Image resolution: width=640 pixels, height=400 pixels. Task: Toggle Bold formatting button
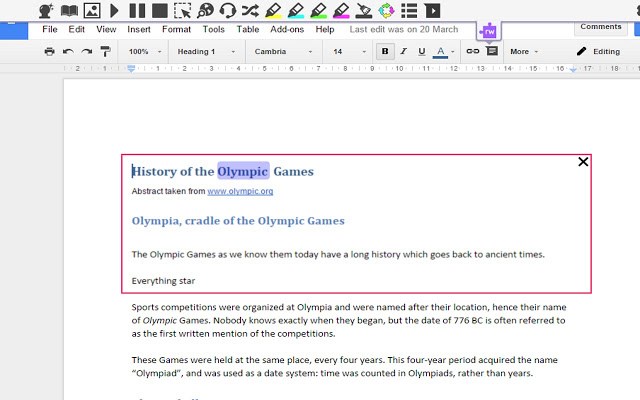tap(385, 51)
